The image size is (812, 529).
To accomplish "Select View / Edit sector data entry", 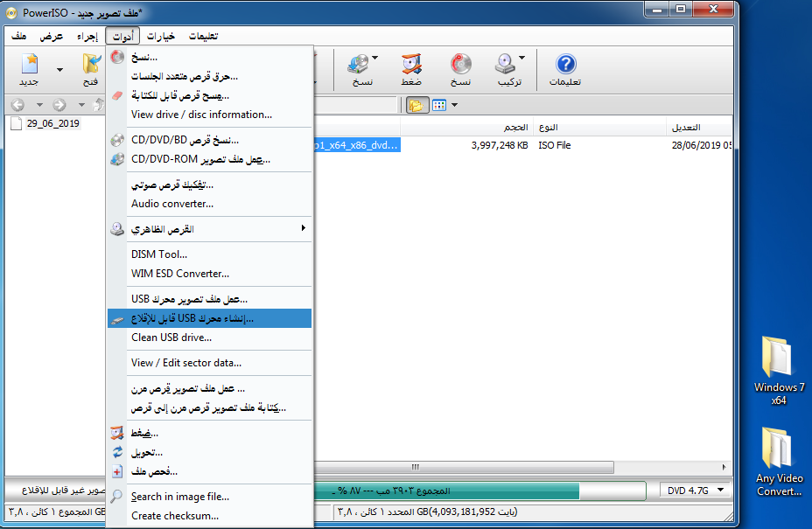I will pyautogui.click(x=209, y=363).
